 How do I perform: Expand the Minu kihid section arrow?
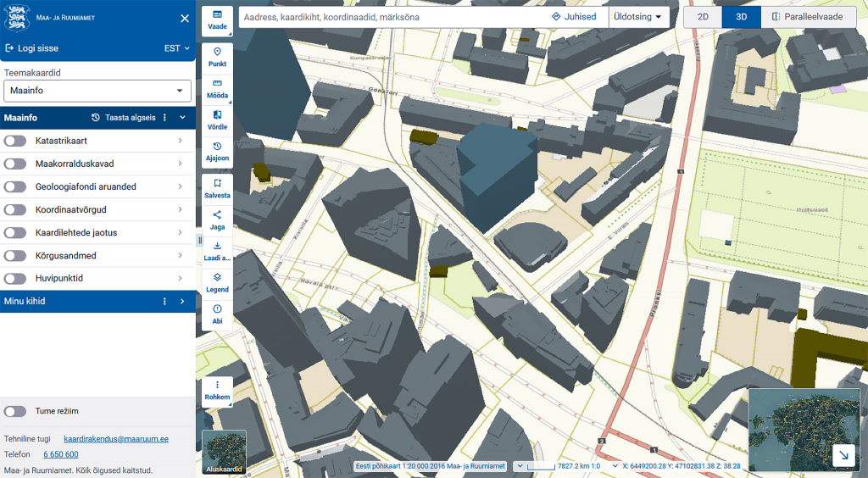click(x=182, y=302)
